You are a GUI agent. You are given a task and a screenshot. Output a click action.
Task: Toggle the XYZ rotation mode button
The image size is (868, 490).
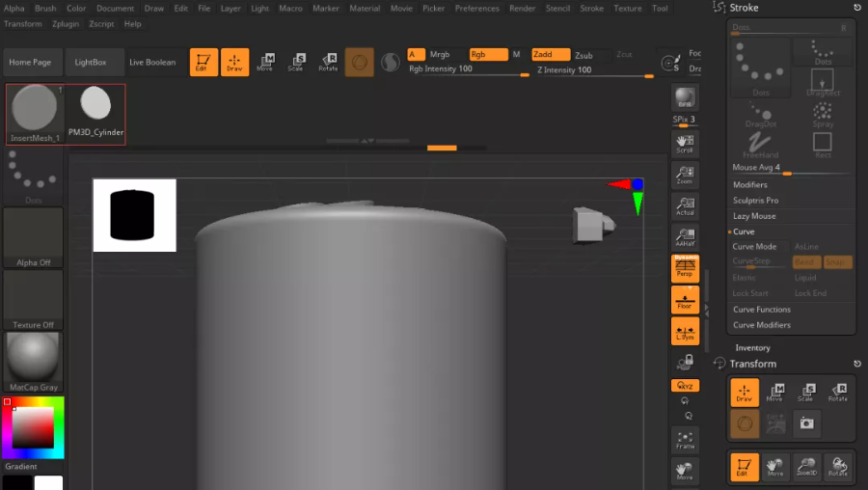pos(685,386)
